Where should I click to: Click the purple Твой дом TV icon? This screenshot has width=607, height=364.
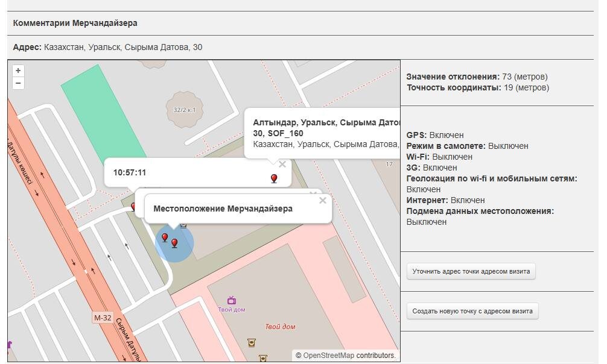[232, 300]
